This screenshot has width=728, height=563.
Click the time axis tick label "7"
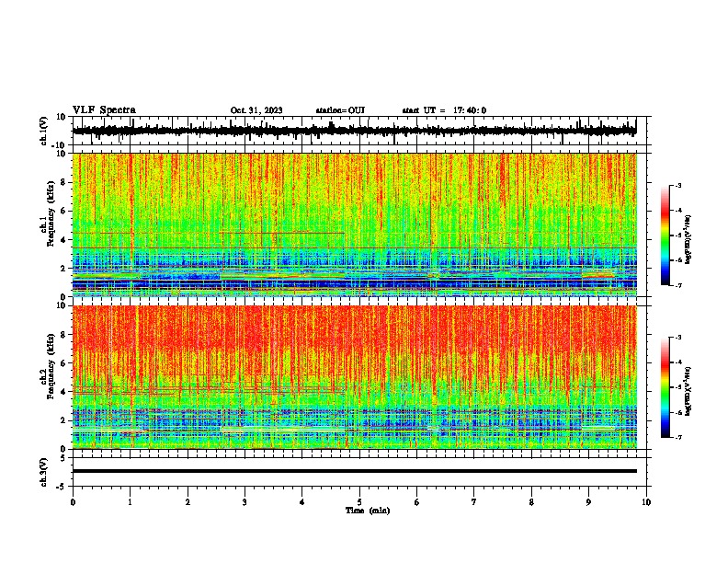click(x=474, y=502)
